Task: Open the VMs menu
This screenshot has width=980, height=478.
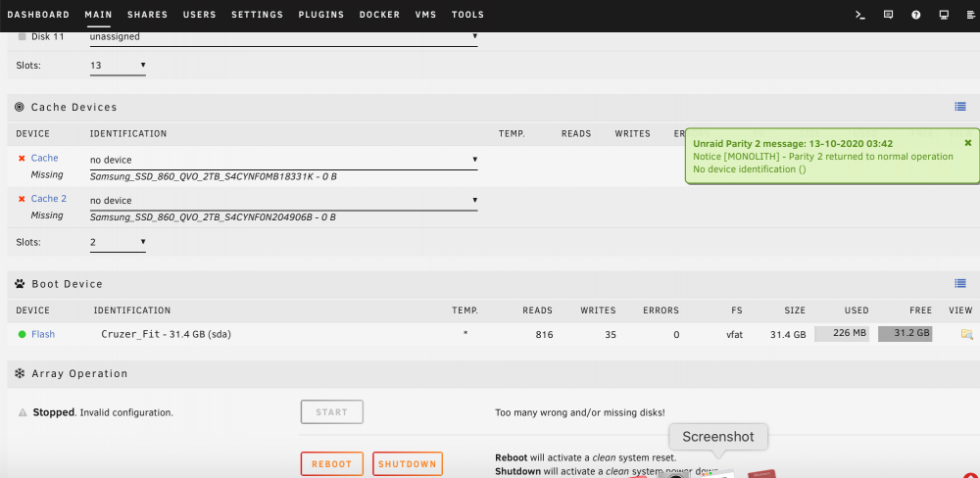Action: pyautogui.click(x=425, y=15)
